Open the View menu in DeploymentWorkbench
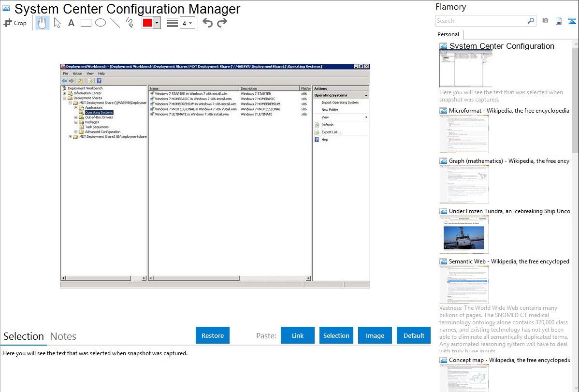This screenshot has width=579, height=392. coord(90,73)
